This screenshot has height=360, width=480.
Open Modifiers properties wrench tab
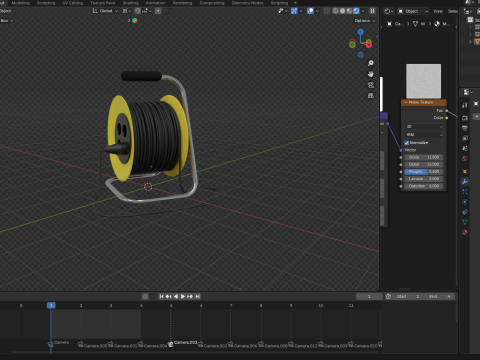click(465, 182)
